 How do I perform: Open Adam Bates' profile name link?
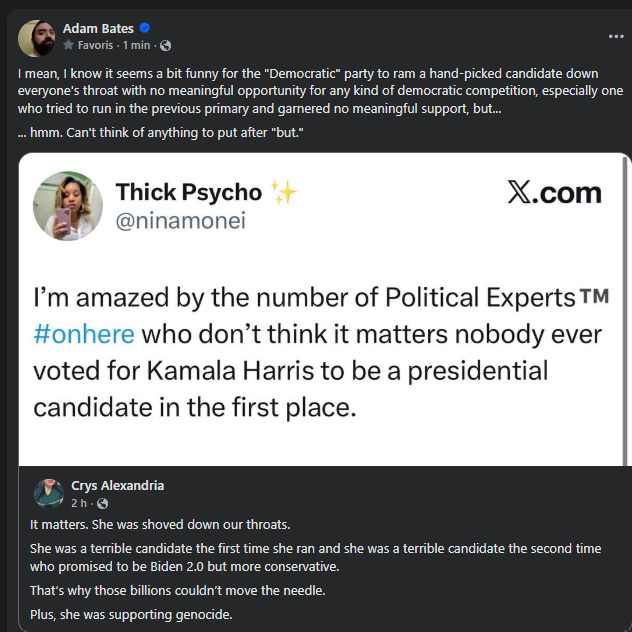(98, 29)
